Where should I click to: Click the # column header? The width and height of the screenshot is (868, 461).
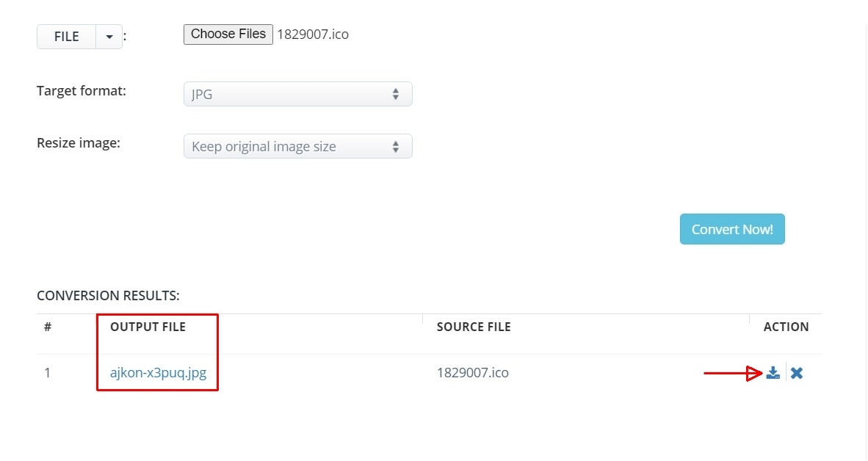[x=48, y=327]
